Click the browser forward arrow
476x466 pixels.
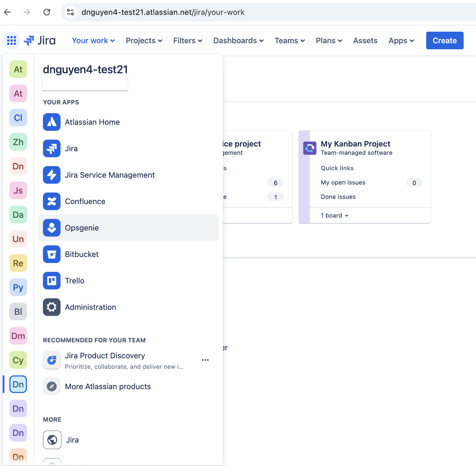click(27, 12)
